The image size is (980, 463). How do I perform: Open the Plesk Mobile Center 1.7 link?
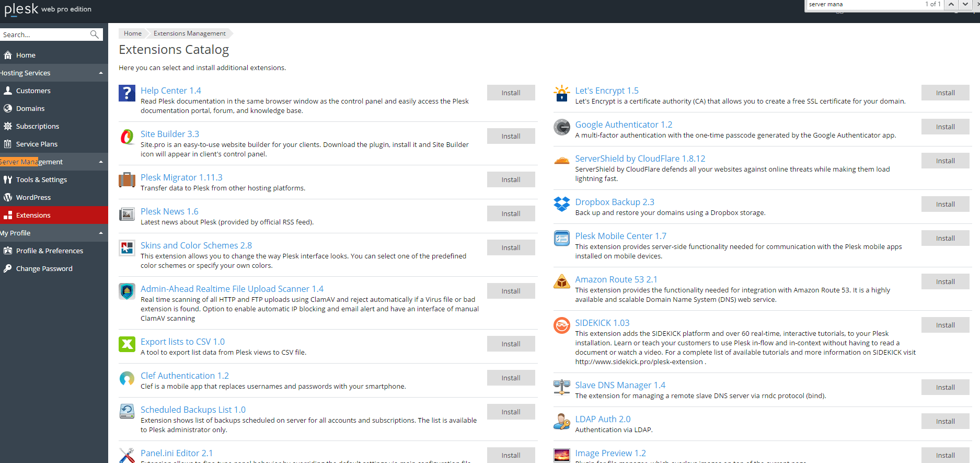tap(620, 236)
